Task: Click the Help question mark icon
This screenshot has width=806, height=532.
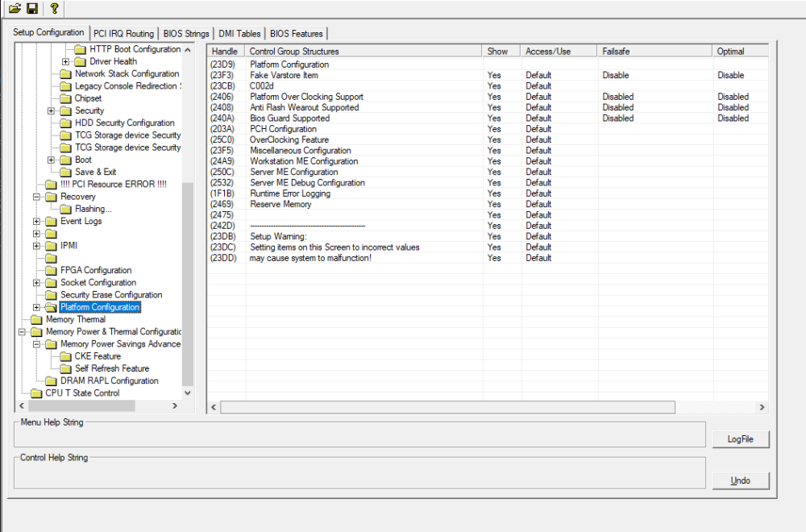Action: pos(54,8)
